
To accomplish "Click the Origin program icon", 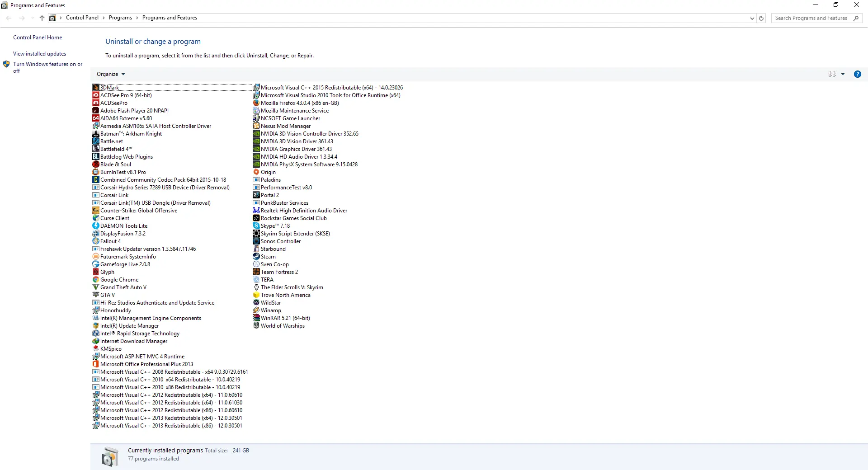I will point(256,172).
